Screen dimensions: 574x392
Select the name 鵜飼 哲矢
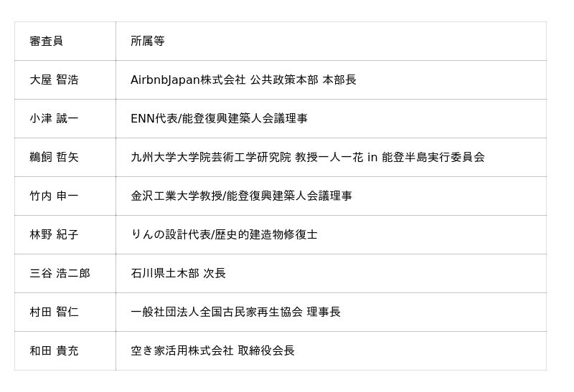click(x=54, y=158)
